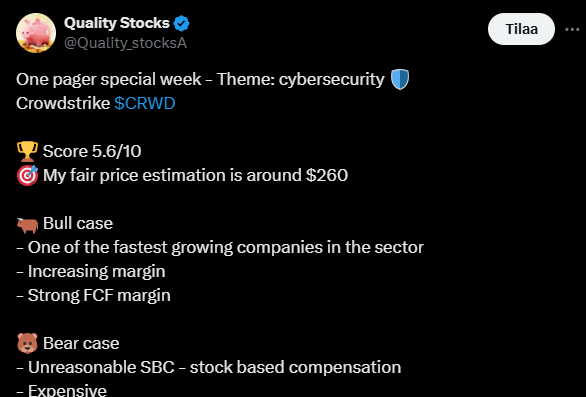Image resolution: width=586 pixels, height=397 pixels.
Task: Click the Bear case heading
Action: [x=81, y=344]
